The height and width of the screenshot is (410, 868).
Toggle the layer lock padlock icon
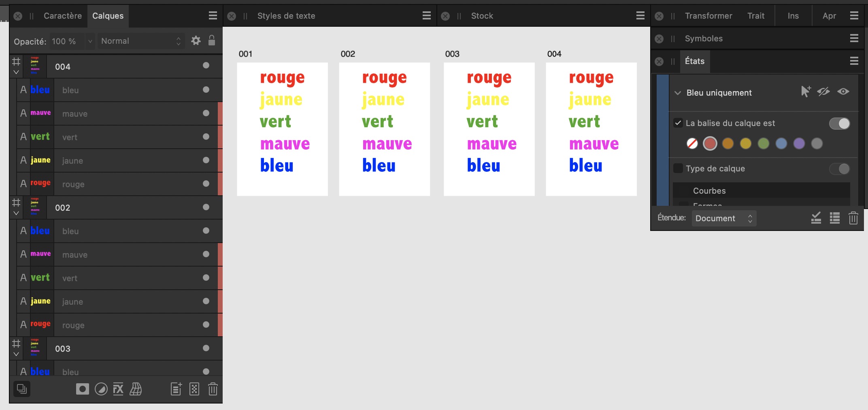(x=212, y=41)
